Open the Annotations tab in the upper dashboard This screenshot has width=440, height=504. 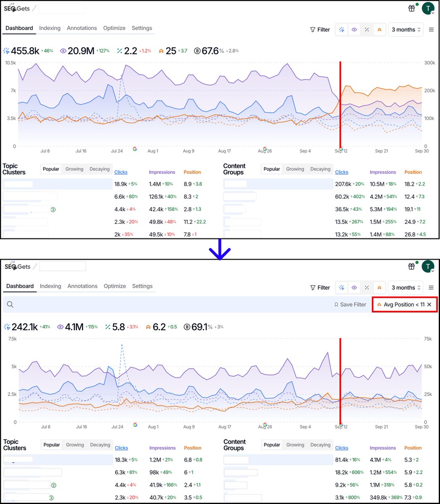[x=82, y=28]
